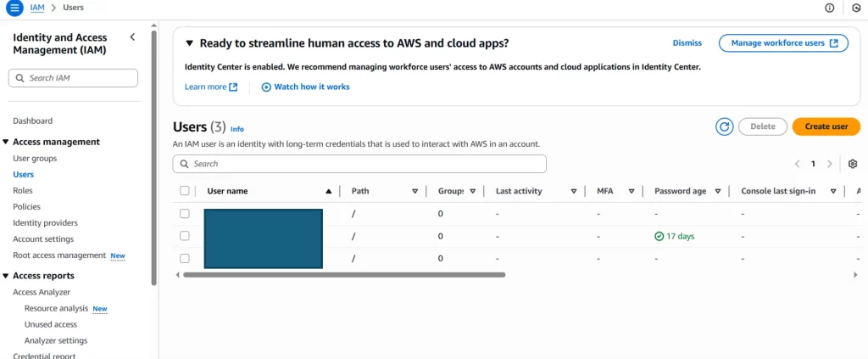Sort by Groups column arrow
This screenshot has width=868, height=359.
473,191
